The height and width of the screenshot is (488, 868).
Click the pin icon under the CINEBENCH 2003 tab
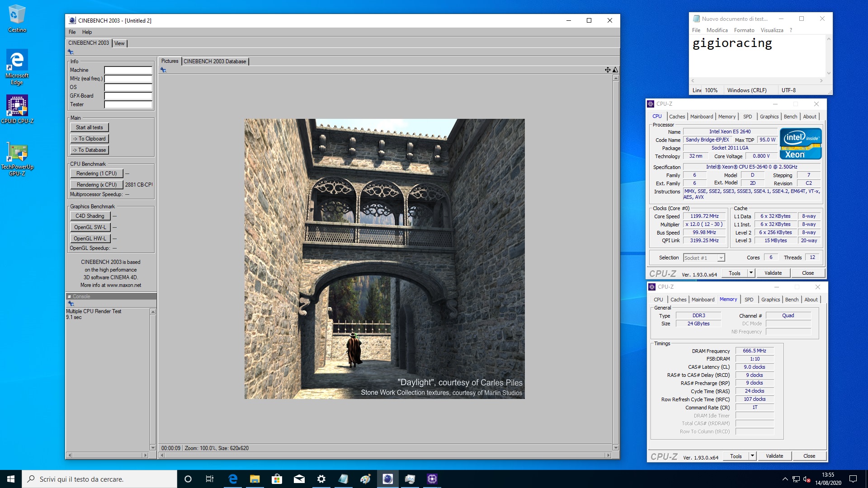click(71, 52)
